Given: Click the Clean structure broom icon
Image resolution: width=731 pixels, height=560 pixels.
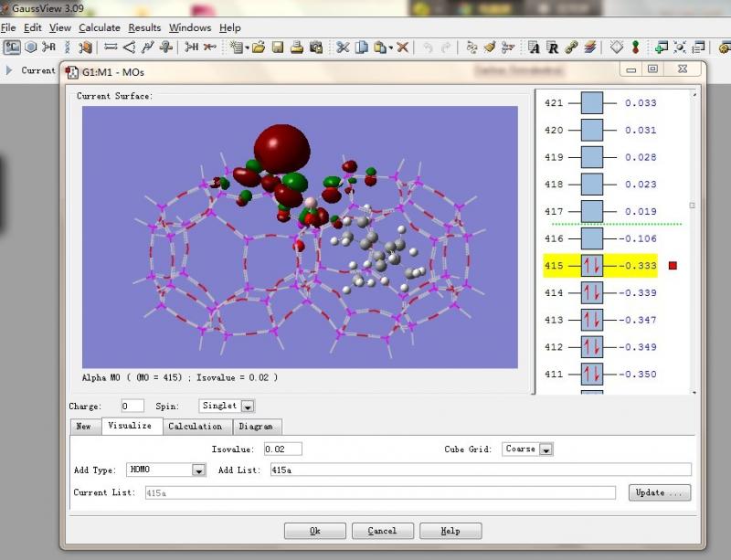Looking at the screenshot, I should [490, 47].
